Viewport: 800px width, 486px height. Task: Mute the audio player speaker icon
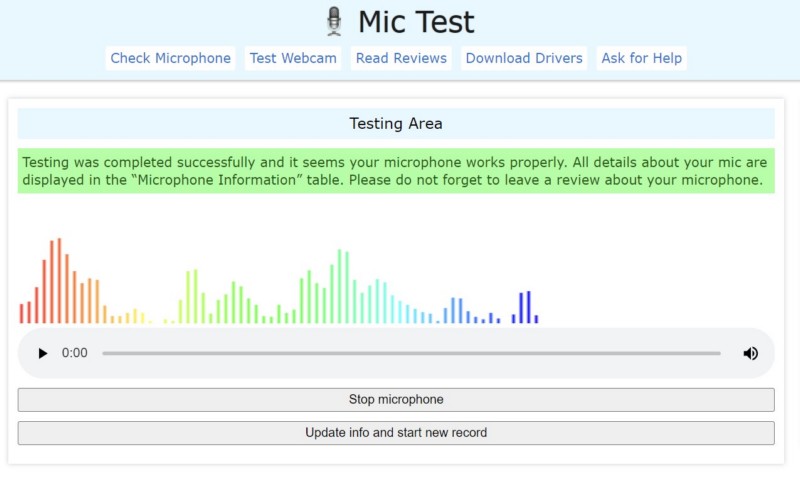[750, 353]
